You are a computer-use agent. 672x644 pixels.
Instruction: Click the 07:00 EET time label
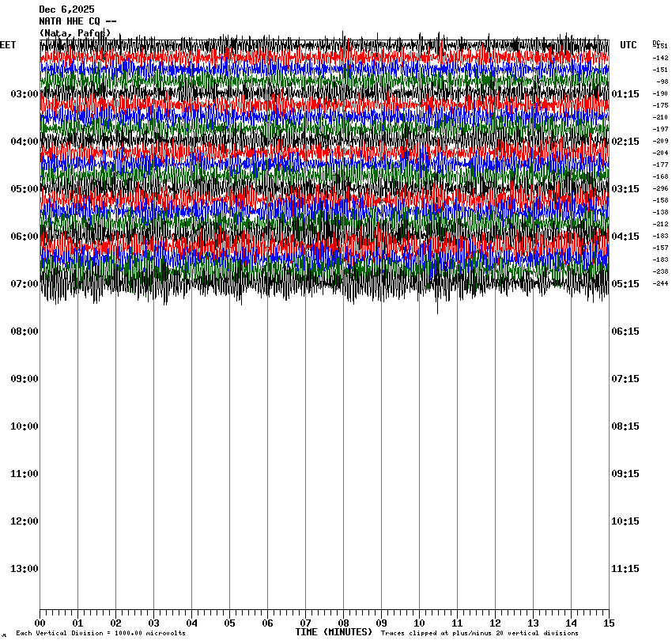[x=24, y=284]
